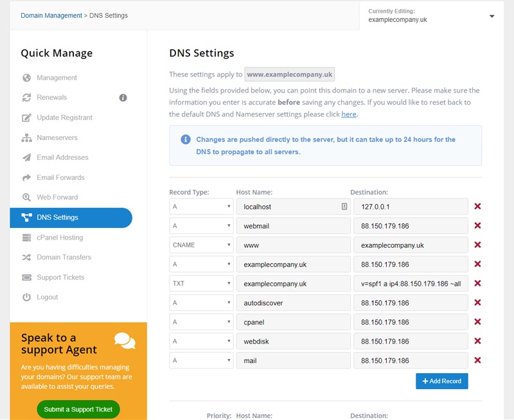Click the blue info icon in notice
Viewport: 514px width, 420px height.
186,139
